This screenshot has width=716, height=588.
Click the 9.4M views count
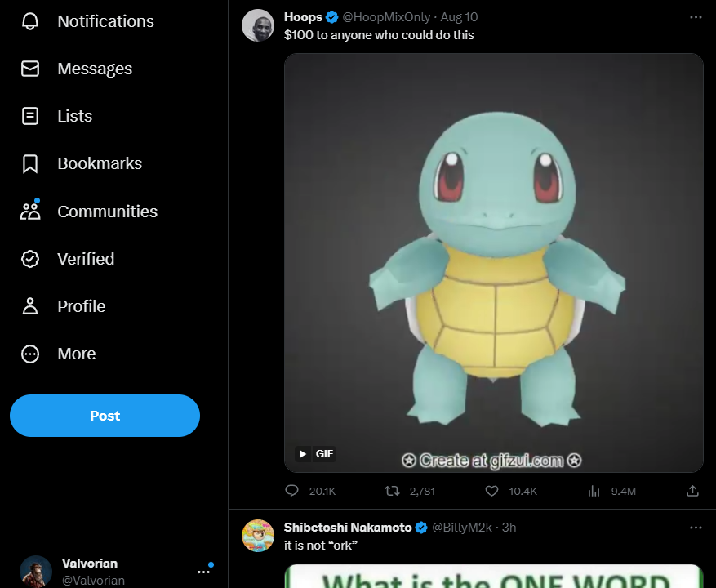click(x=623, y=491)
